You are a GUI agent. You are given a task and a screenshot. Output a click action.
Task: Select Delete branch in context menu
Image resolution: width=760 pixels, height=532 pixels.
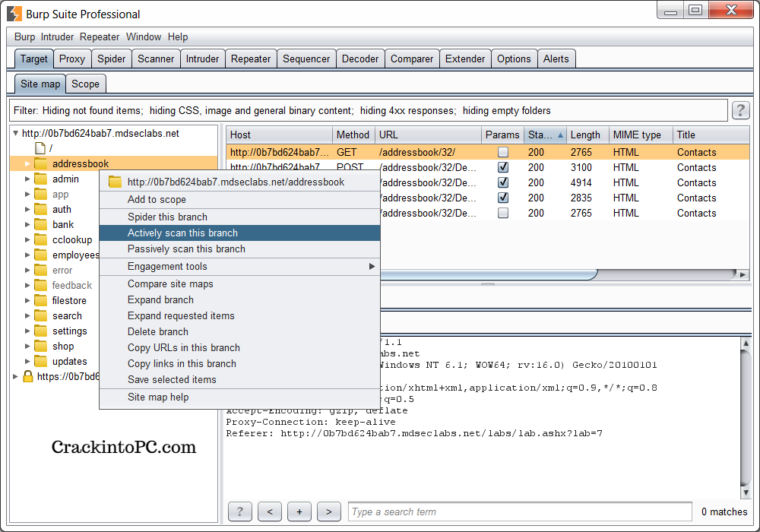click(x=239, y=332)
